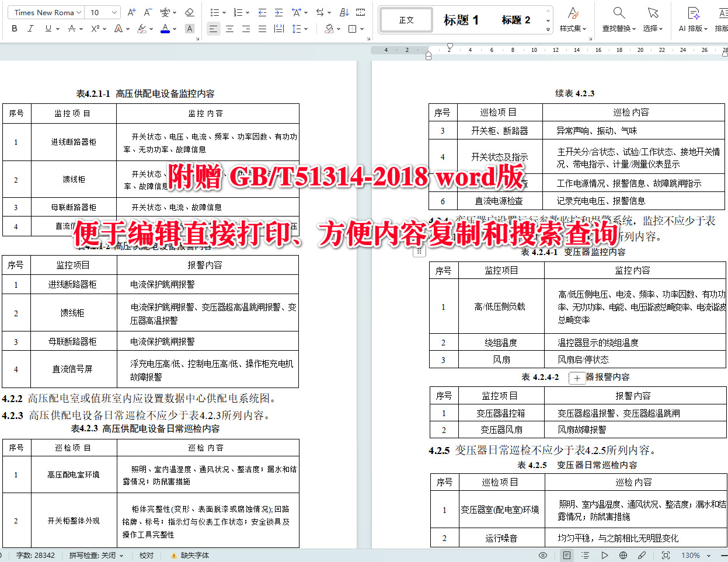
Task: Decrease font size with A- icon
Action: 148,12
